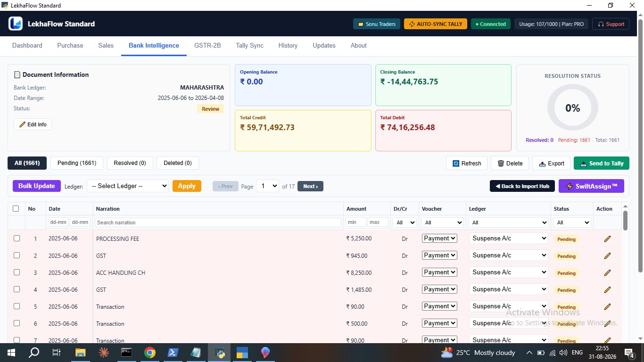Launch Chrome from the taskbar
Image resolution: width=644 pixels, height=362 pixels.
(150, 353)
